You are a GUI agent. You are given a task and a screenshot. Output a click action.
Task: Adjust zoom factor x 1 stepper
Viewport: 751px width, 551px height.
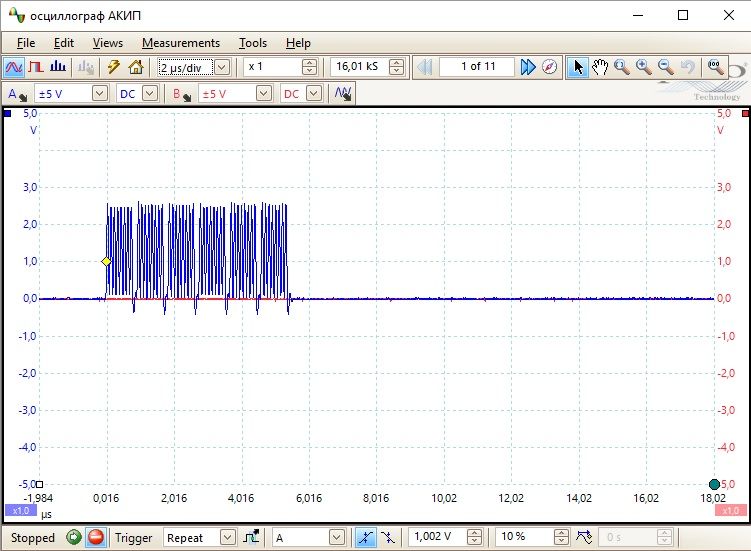pyautogui.click(x=309, y=67)
